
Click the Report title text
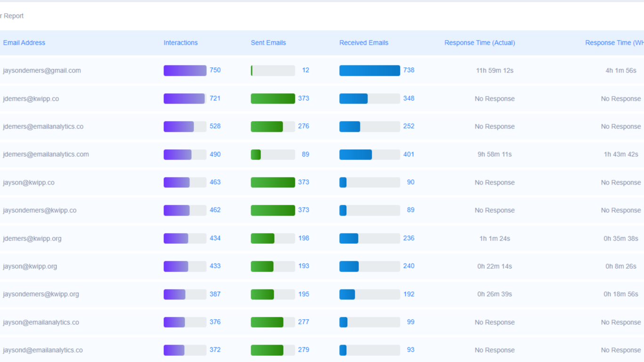point(12,16)
